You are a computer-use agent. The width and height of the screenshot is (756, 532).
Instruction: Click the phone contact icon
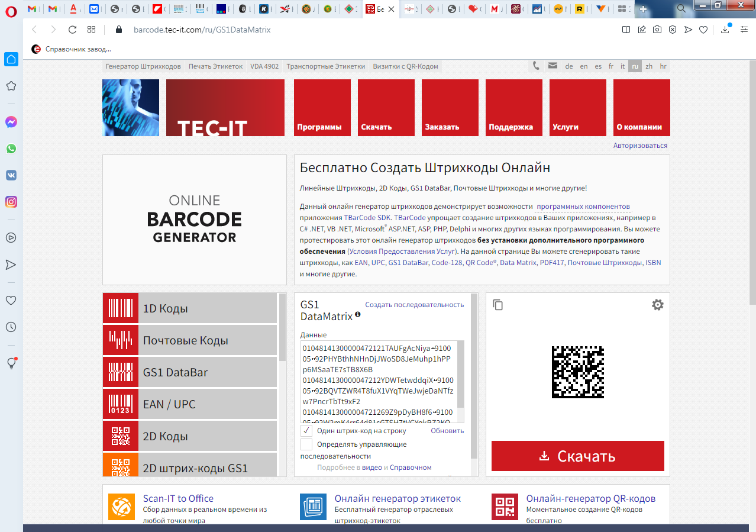[536, 66]
